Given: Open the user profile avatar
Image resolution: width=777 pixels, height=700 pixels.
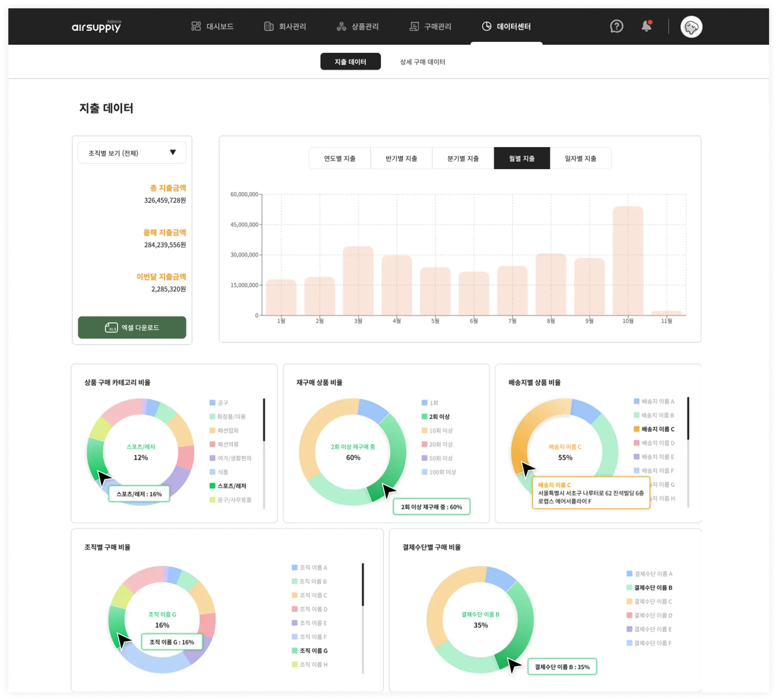Looking at the screenshot, I should [691, 27].
